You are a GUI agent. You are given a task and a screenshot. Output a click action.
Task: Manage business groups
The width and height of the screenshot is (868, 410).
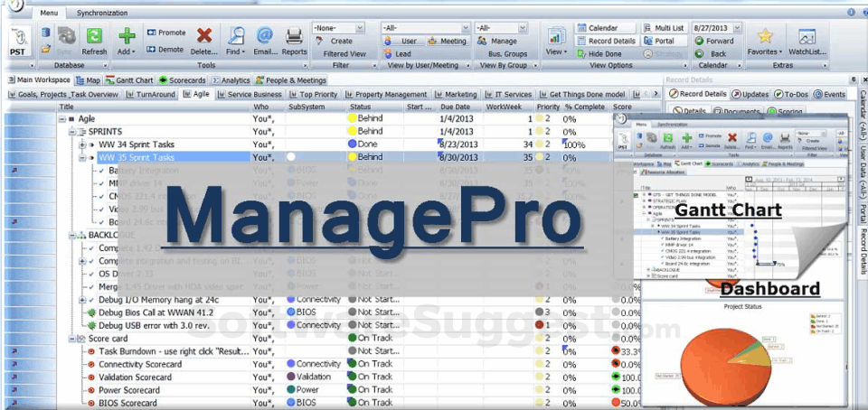497,41
